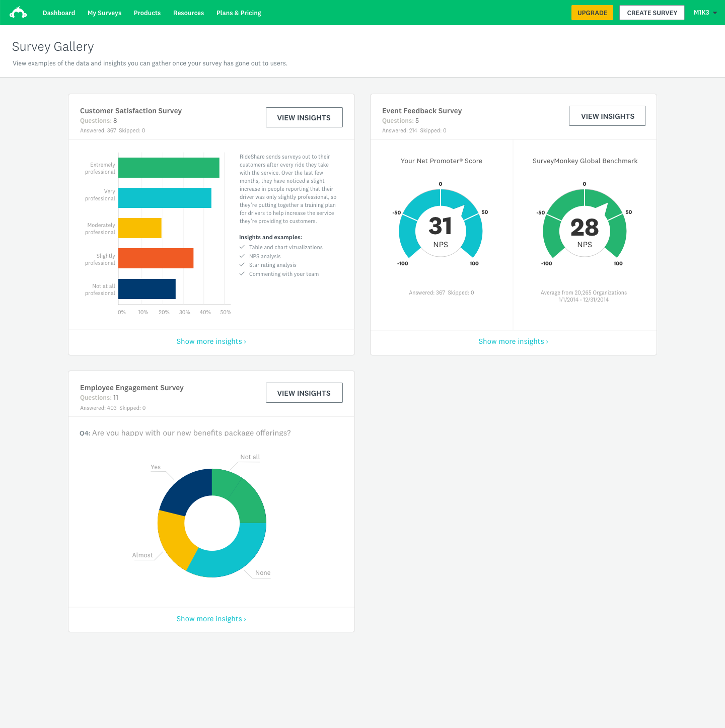Click the SurveyMonkey logo icon

click(x=19, y=13)
